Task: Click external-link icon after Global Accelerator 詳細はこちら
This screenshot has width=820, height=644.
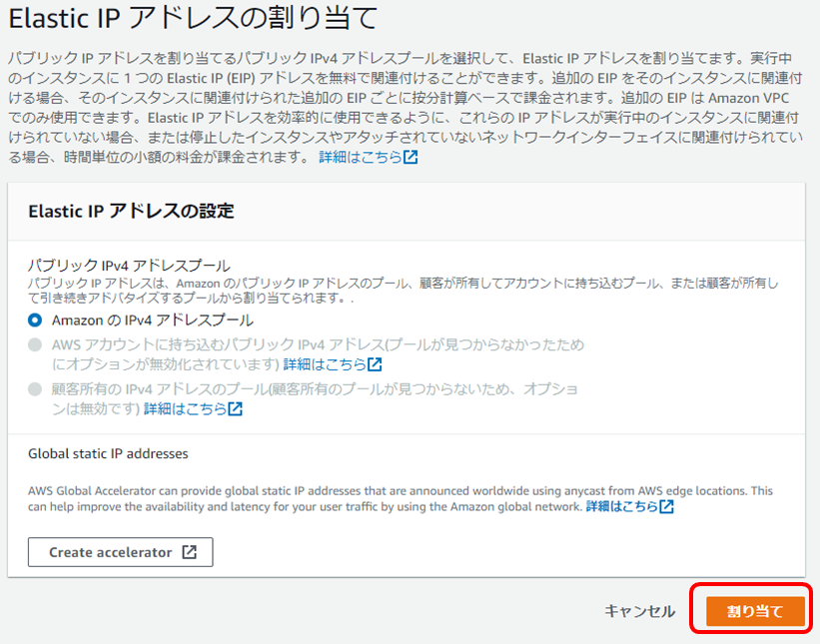Action: [x=667, y=506]
